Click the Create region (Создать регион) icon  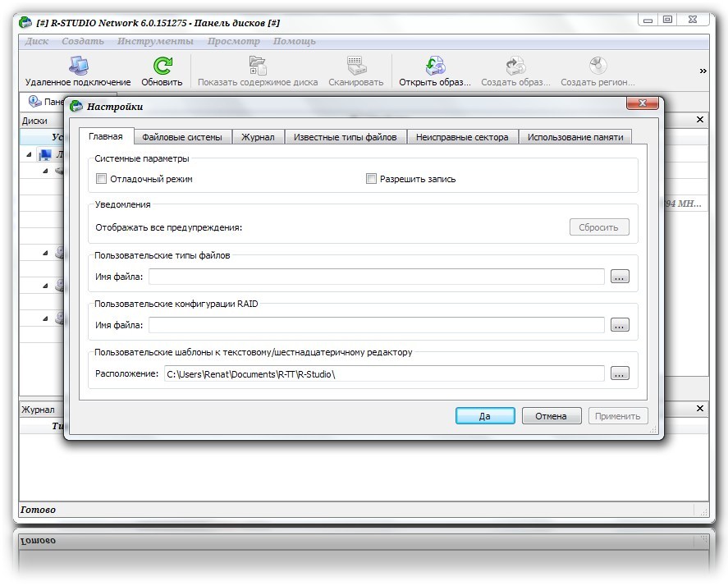tap(598, 66)
